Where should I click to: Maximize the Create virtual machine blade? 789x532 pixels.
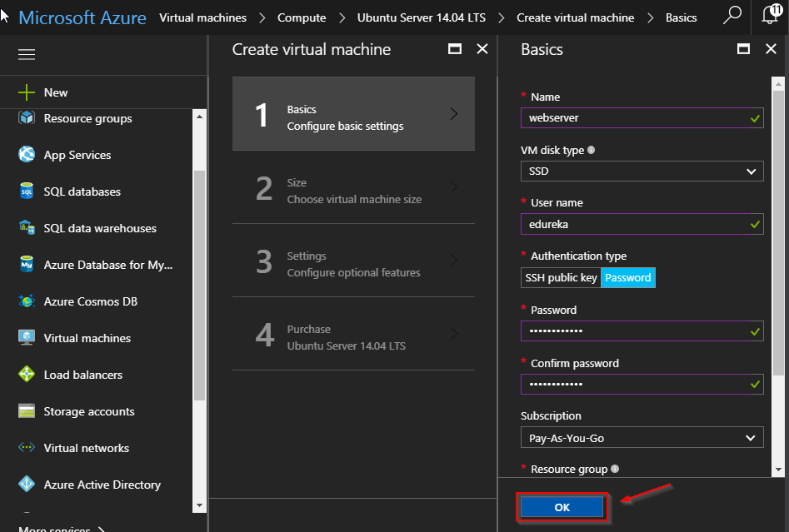[455, 49]
